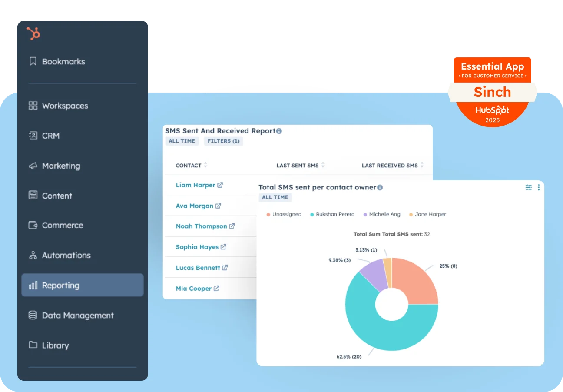The height and width of the screenshot is (392, 563).
Task: Open the Automations section
Action: click(66, 255)
